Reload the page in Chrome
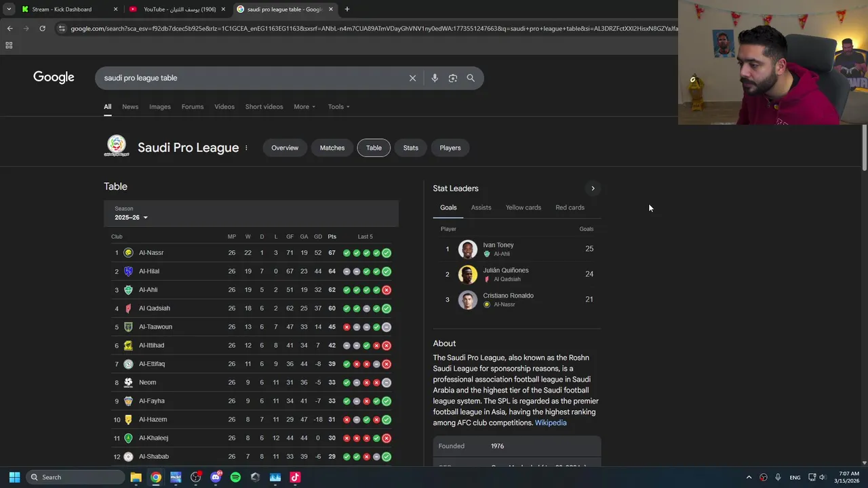This screenshot has width=868, height=488. pyautogui.click(x=42, y=28)
